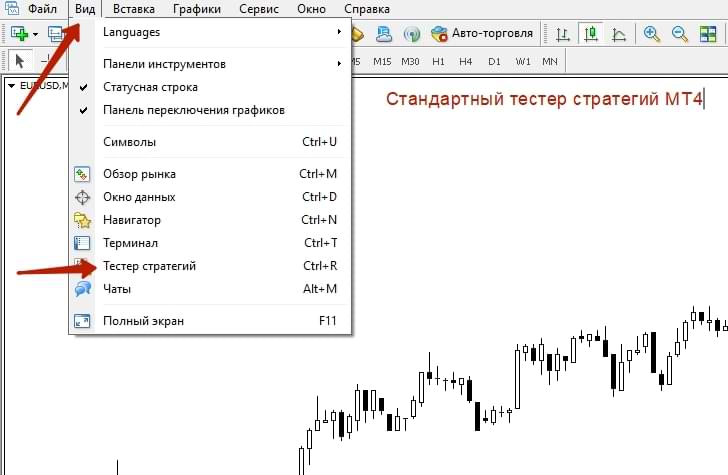Open Тестер стратегий from the menu
This screenshot has height=475, width=728.
[x=210, y=266]
